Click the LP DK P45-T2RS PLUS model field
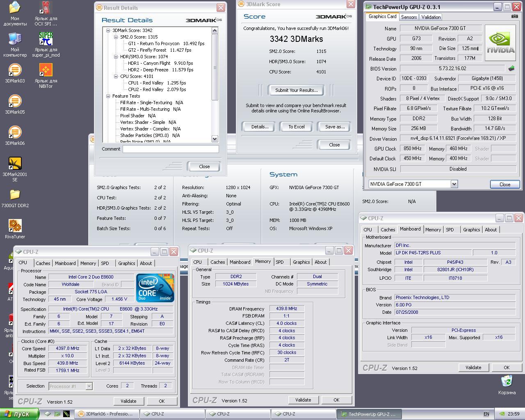 (432, 253)
